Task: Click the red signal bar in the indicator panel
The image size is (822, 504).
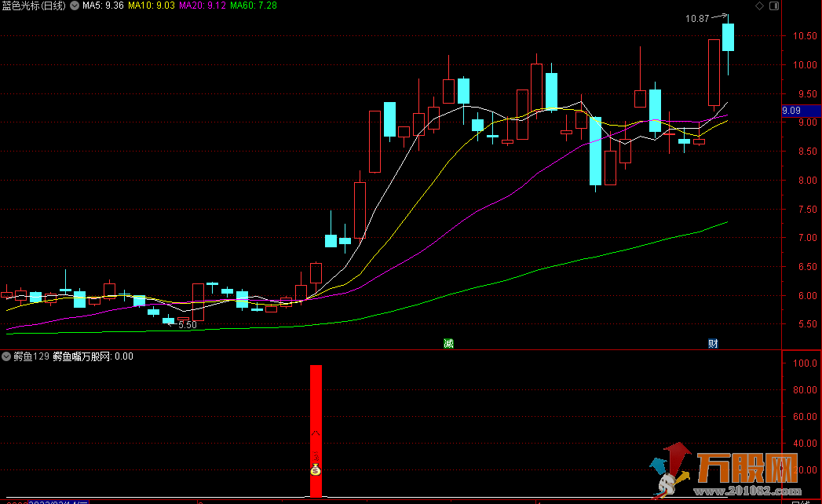Action: coord(316,431)
